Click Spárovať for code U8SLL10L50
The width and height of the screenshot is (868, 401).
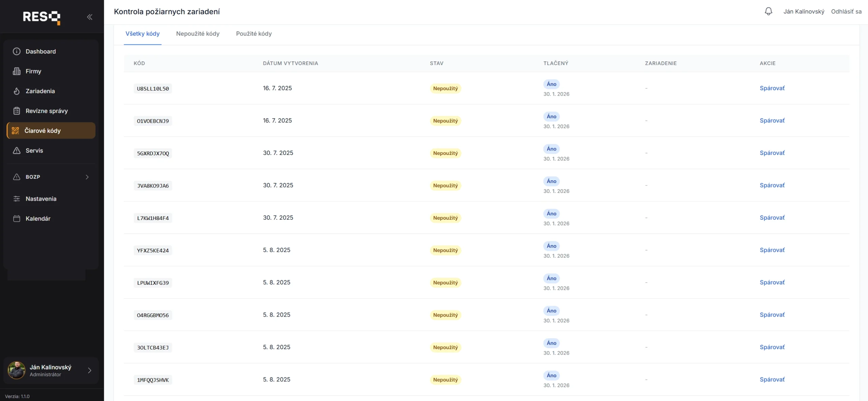point(772,88)
